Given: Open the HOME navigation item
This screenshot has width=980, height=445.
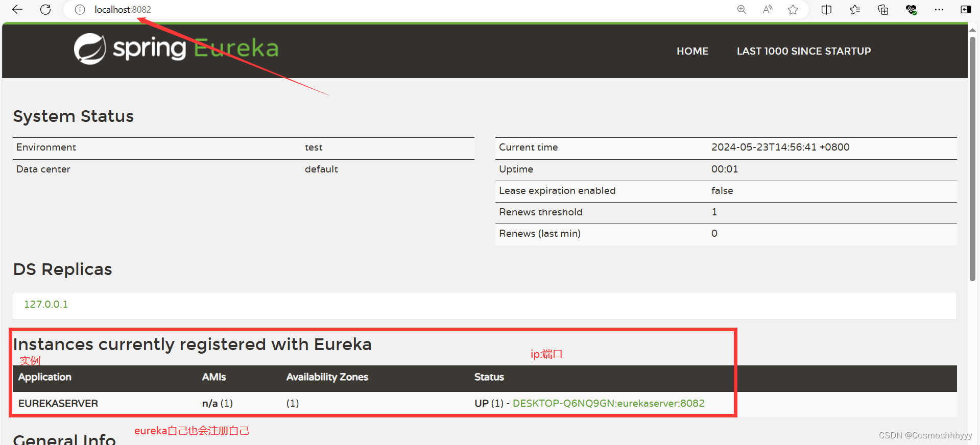Looking at the screenshot, I should 692,51.
